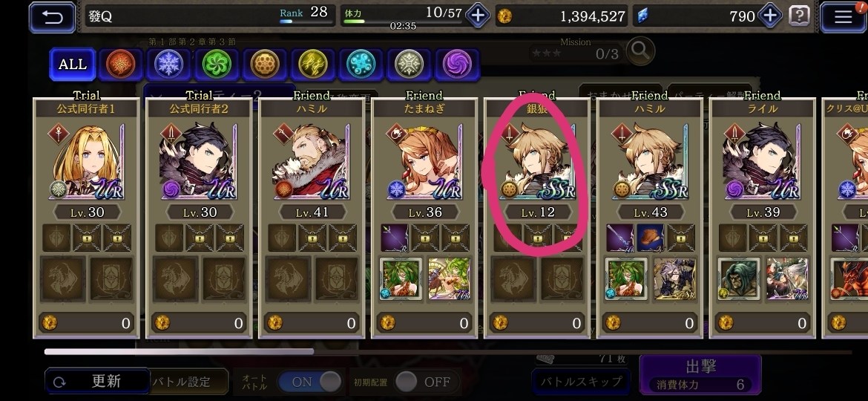This screenshot has height=401, width=868.
Task: Filter by green wind element icon
Action: click(217, 65)
